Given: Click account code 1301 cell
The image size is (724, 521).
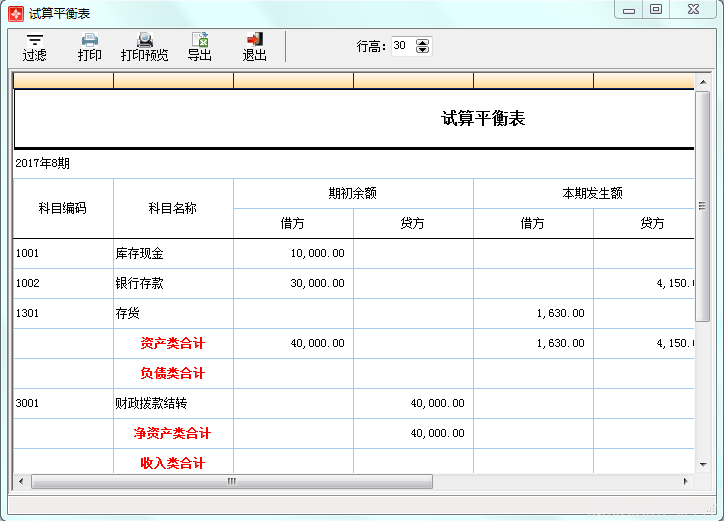Looking at the screenshot, I should (63, 314).
